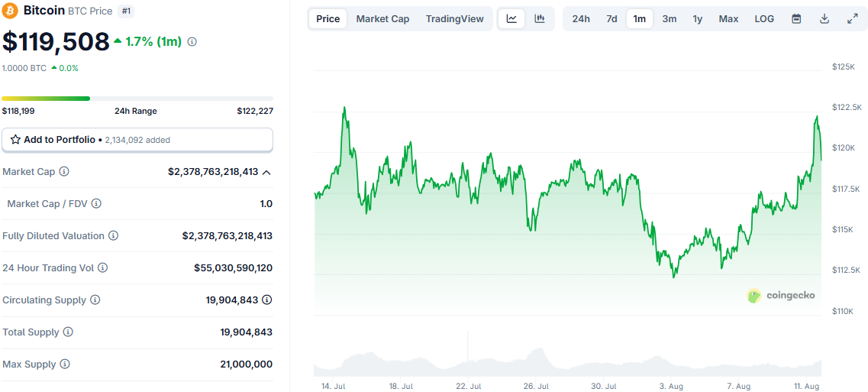This screenshot has height=392, width=868.
Task: Click the Total Supply value 19,904,843
Action: pyautogui.click(x=247, y=332)
